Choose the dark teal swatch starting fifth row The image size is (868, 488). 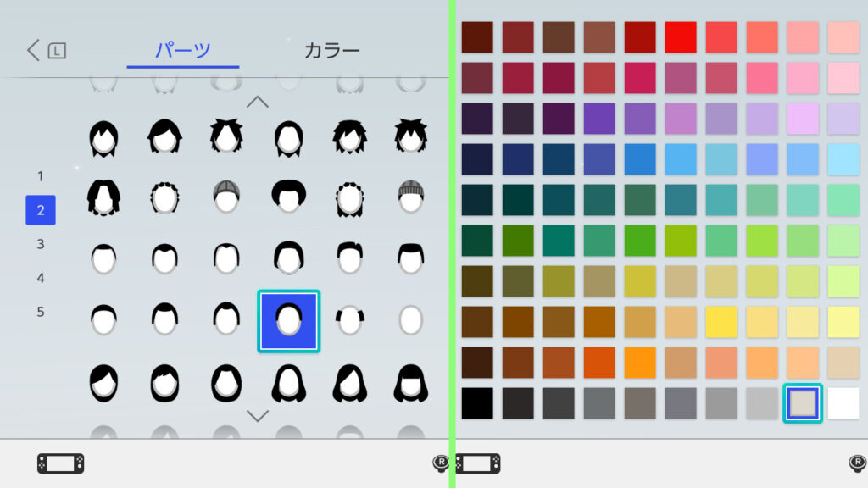[477, 200]
